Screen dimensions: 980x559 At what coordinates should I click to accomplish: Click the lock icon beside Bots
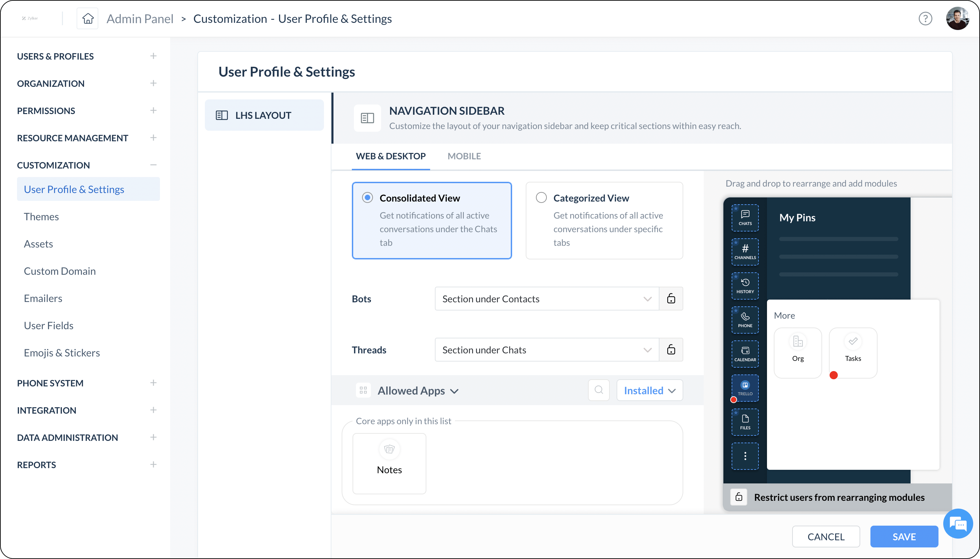click(671, 298)
